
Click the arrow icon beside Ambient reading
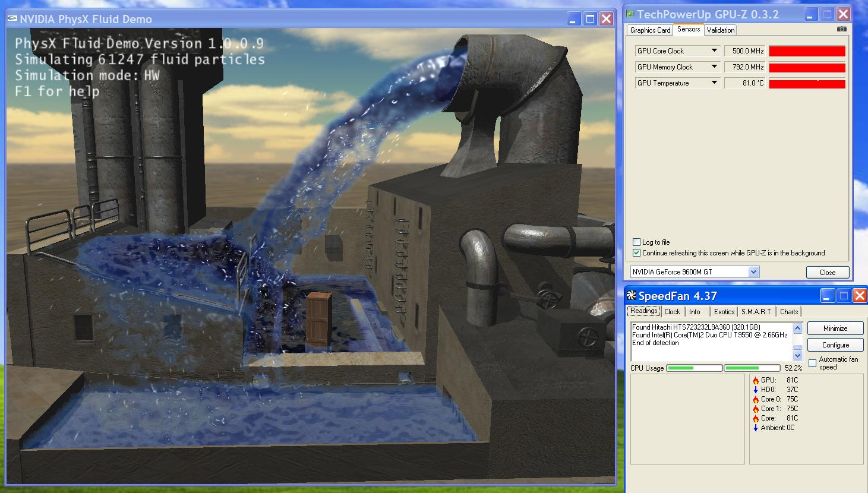(756, 428)
